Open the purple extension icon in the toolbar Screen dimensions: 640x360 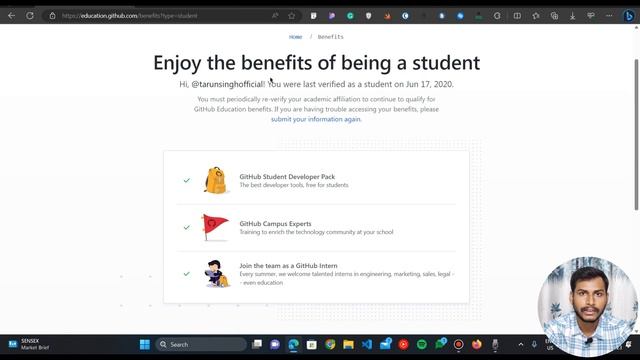pos(332,16)
